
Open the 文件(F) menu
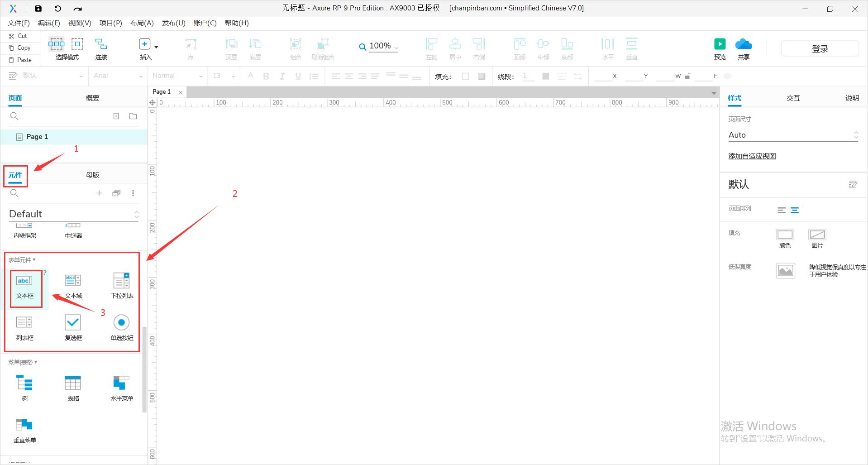[19, 23]
